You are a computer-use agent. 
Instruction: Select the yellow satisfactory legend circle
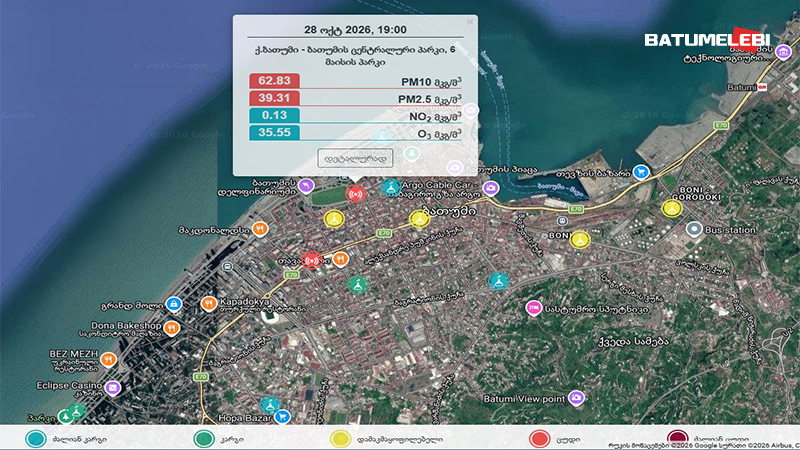click(x=340, y=439)
